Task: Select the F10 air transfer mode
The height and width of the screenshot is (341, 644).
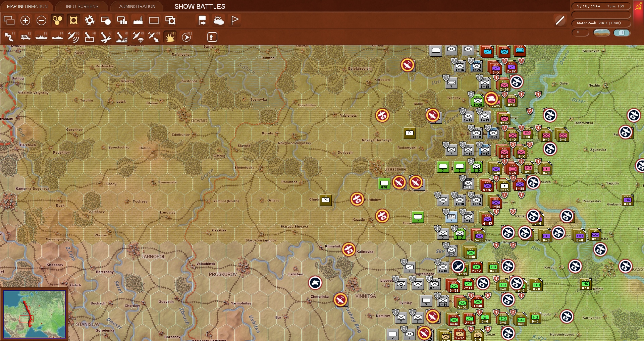Action: 154,37
